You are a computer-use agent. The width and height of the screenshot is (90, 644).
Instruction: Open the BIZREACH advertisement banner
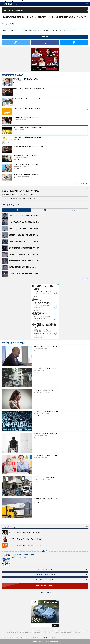45,60
